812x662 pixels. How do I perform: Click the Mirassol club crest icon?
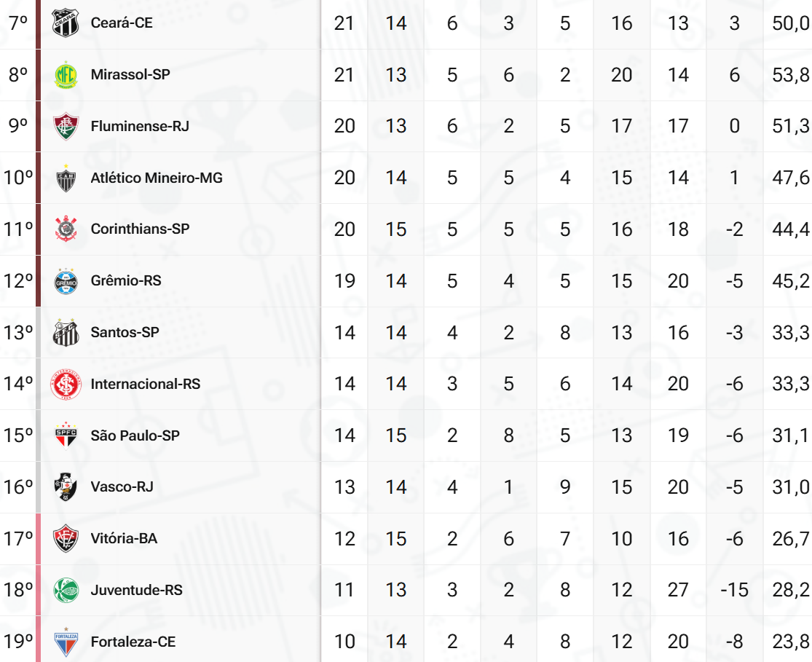click(x=66, y=75)
